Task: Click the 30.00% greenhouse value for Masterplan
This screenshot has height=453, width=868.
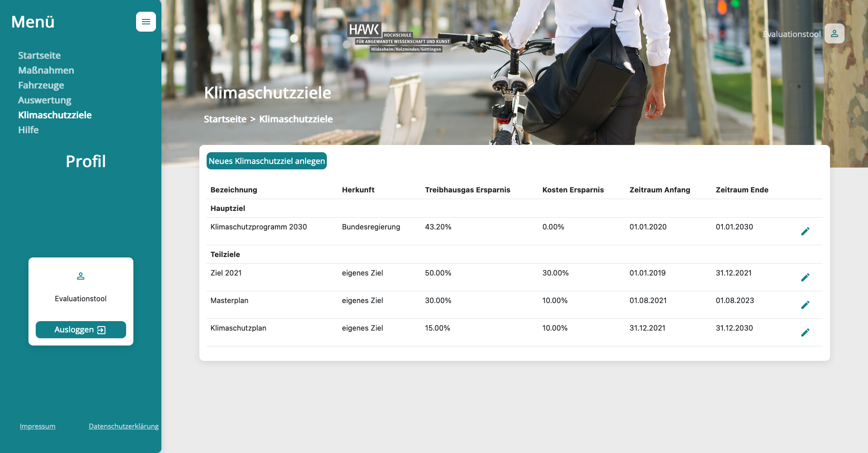Action: (x=438, y=300)
